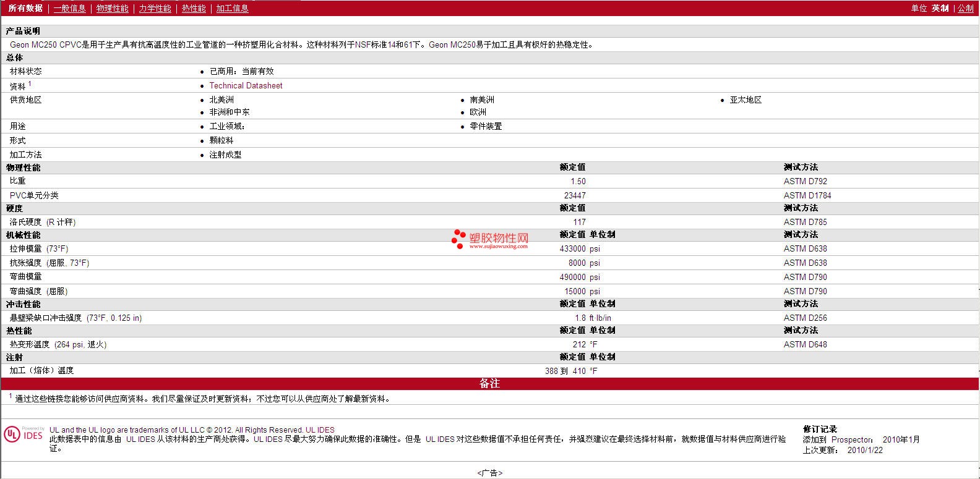Click the 抗张强度 value 8000
This screenshot has width=980, height=479.
click(577, 263)
